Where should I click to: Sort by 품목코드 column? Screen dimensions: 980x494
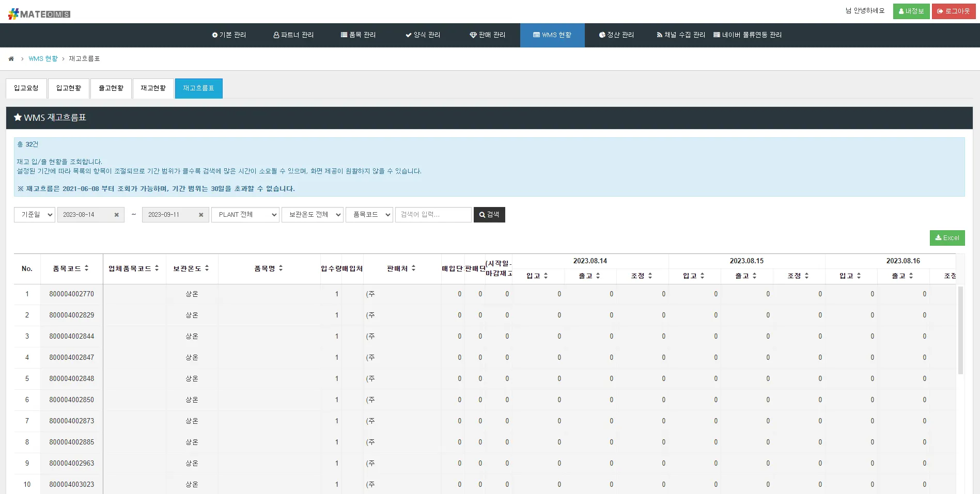86,268
